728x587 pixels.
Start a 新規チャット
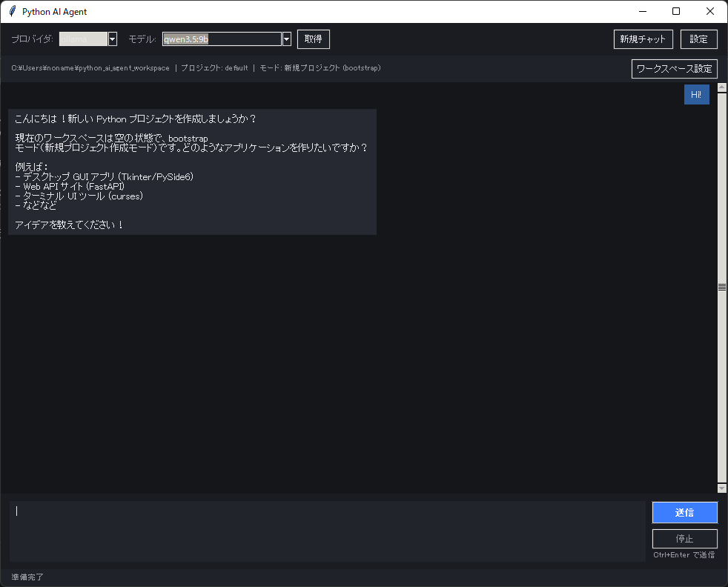coord(643,39)
